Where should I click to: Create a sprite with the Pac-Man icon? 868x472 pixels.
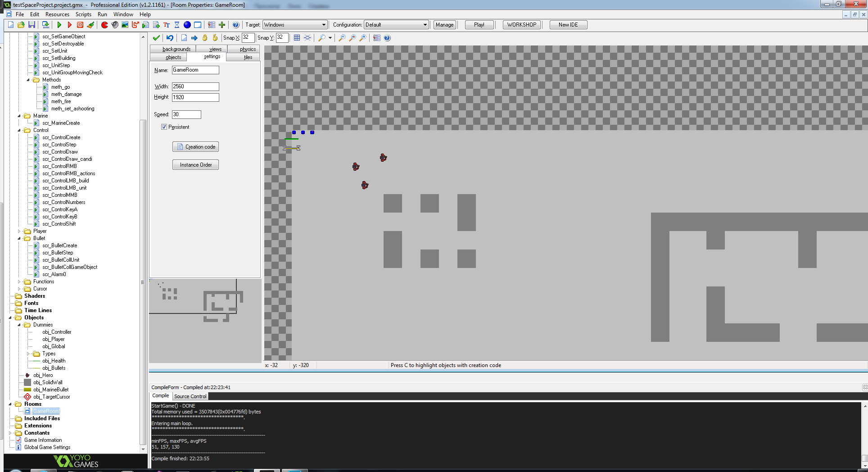[104, 25]
